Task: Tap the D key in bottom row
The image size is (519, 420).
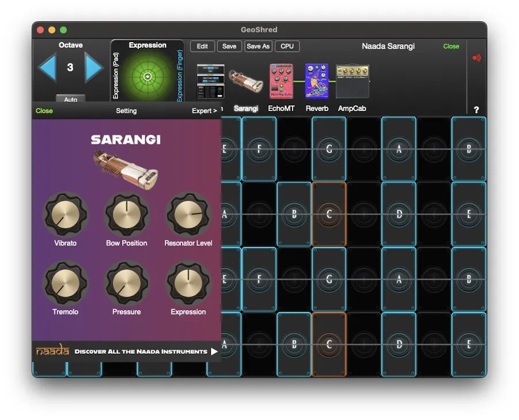Action: tap(399, 344)
